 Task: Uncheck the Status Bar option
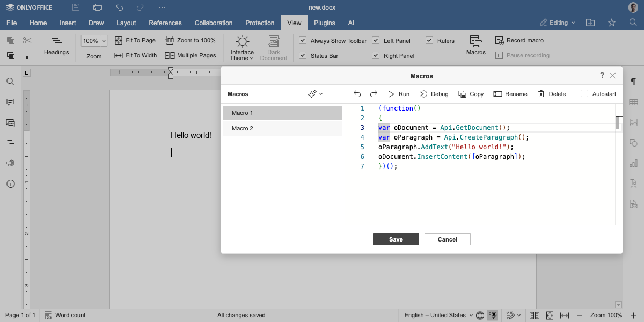point(303,55)
